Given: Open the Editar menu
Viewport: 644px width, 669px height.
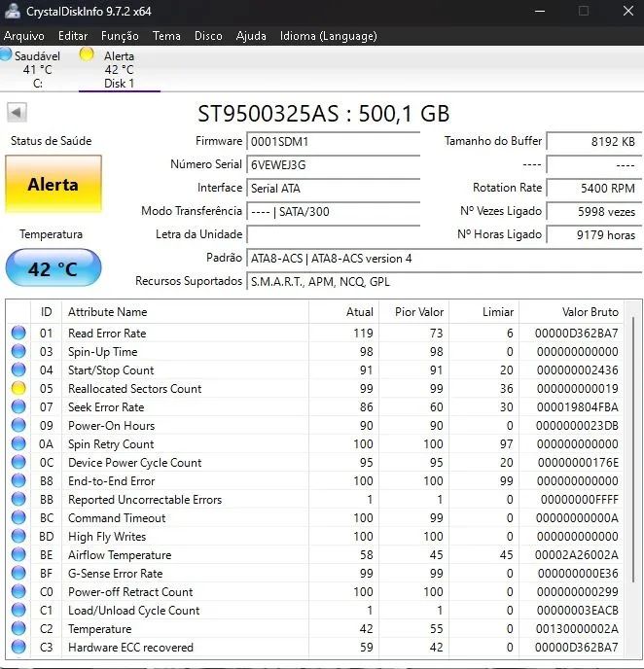Looking at the screenshot, I should pyautogui.click(x=73, y=36).
